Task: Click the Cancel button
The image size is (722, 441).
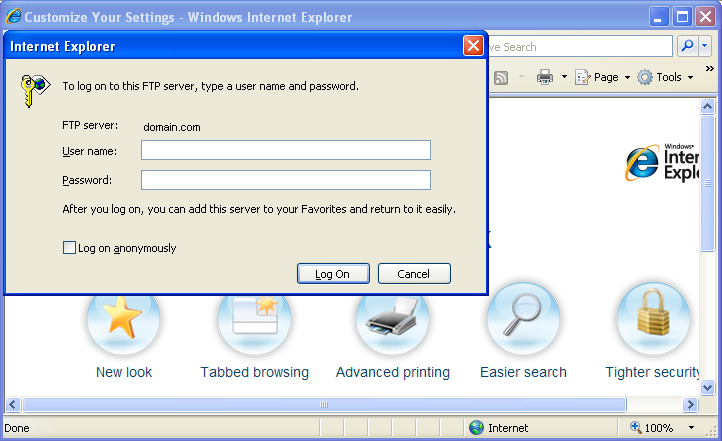Action: coord(414,274)
